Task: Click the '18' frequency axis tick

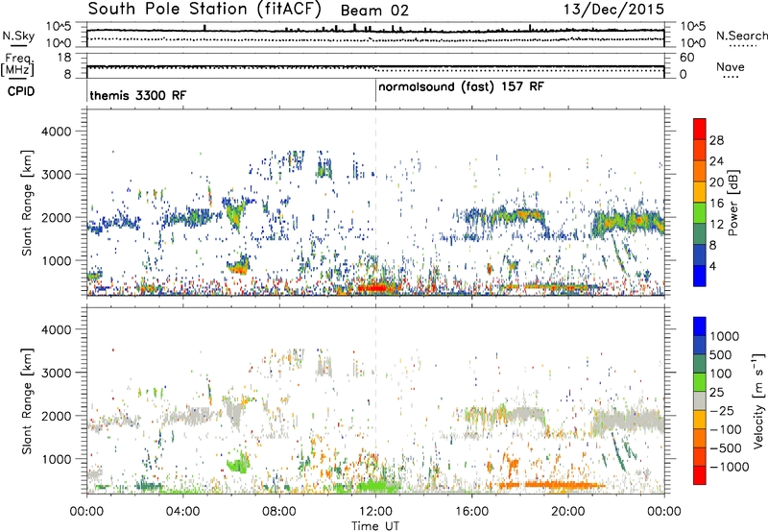Action: click(64, 58)
